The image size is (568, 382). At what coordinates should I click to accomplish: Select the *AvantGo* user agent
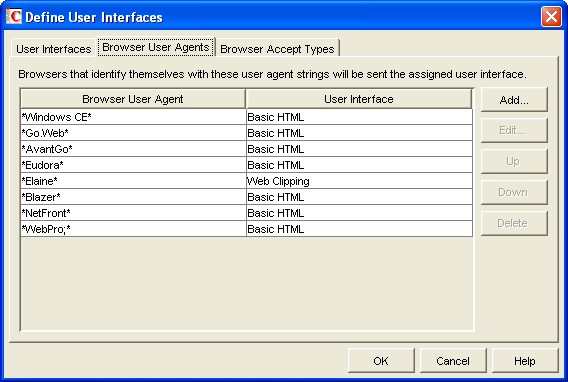point(133,149)
